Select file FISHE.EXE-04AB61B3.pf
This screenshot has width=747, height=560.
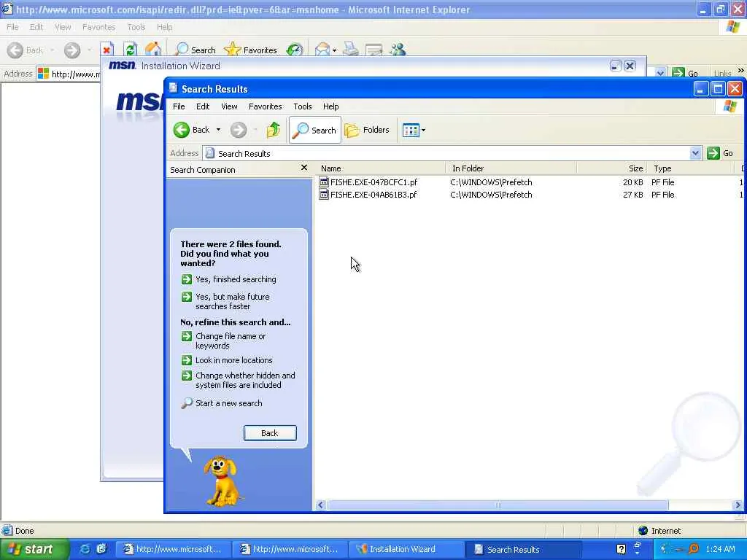(373, 194)
